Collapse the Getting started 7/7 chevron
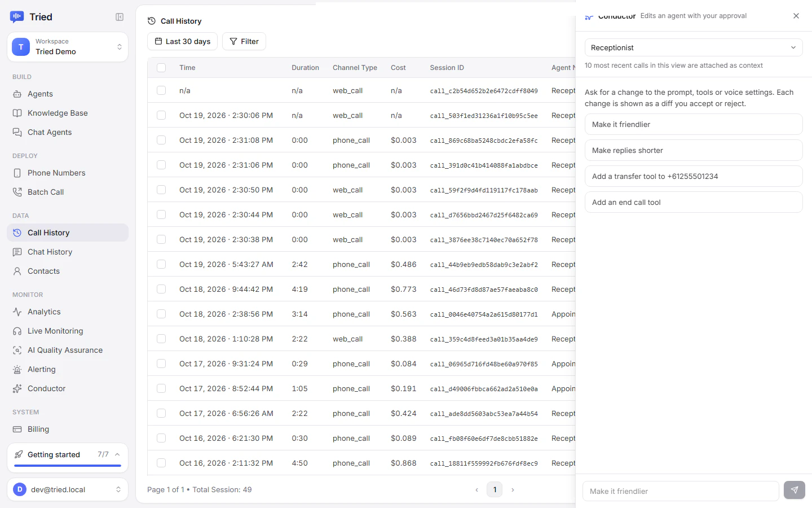812x508 pixels. (117, 454)
